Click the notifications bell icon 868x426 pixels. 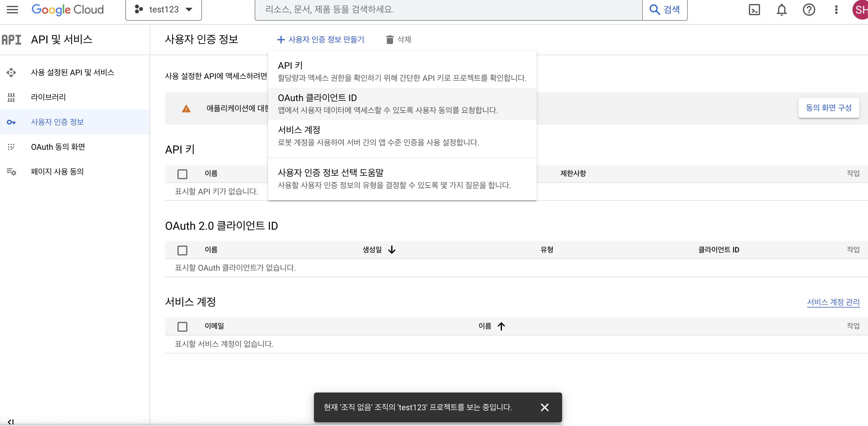coord(781,9)
